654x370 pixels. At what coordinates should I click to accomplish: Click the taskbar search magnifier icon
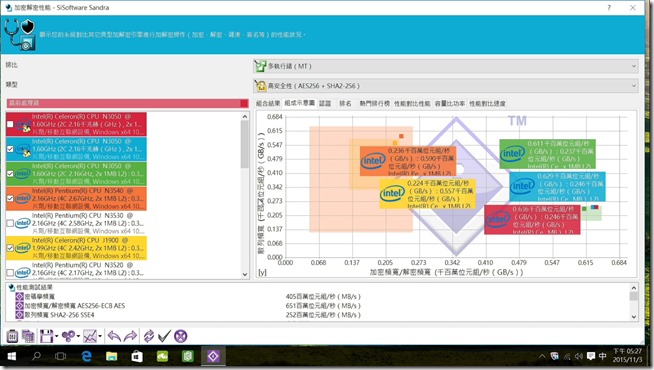tap(37, 356)
